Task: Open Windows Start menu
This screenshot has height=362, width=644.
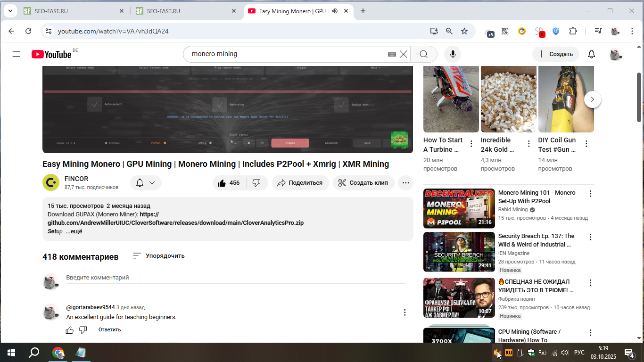Action: [x=11, y=353]
